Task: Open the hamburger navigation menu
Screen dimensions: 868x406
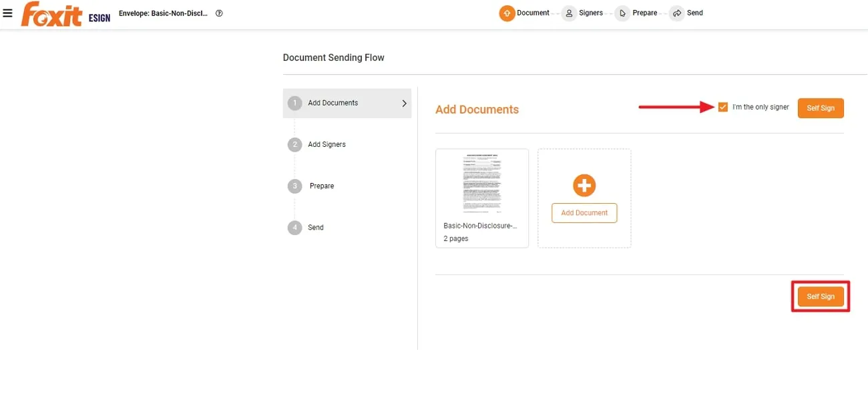Action: point(8,12)
